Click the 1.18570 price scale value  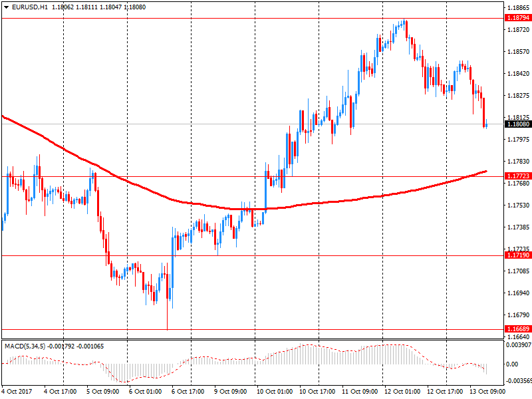tap(519, 52)
